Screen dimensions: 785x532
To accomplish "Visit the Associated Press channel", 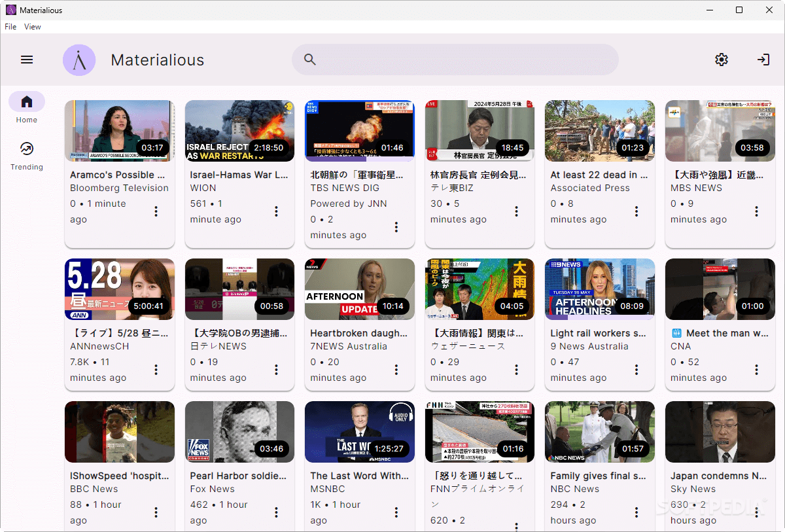I will point(590,188).
